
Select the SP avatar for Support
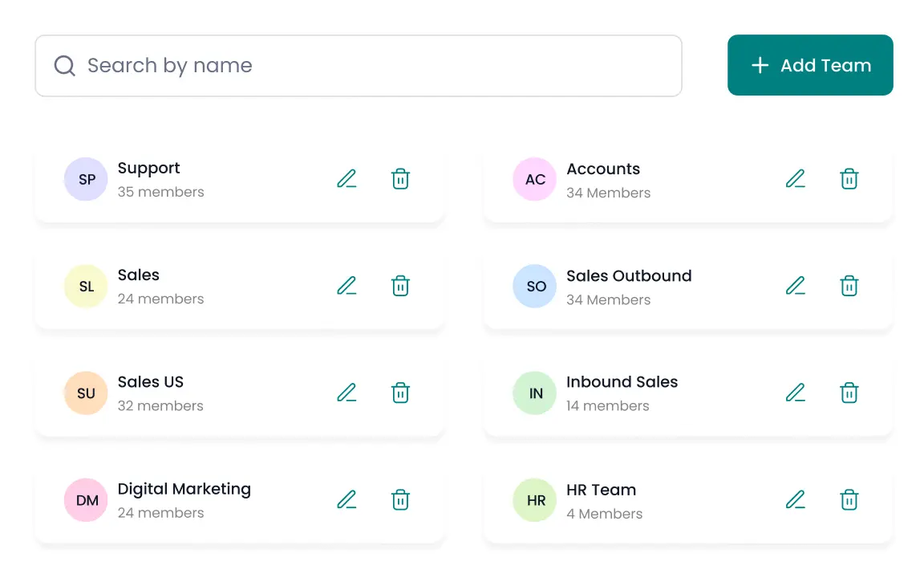pyautogui.click(x=86, y=179)
